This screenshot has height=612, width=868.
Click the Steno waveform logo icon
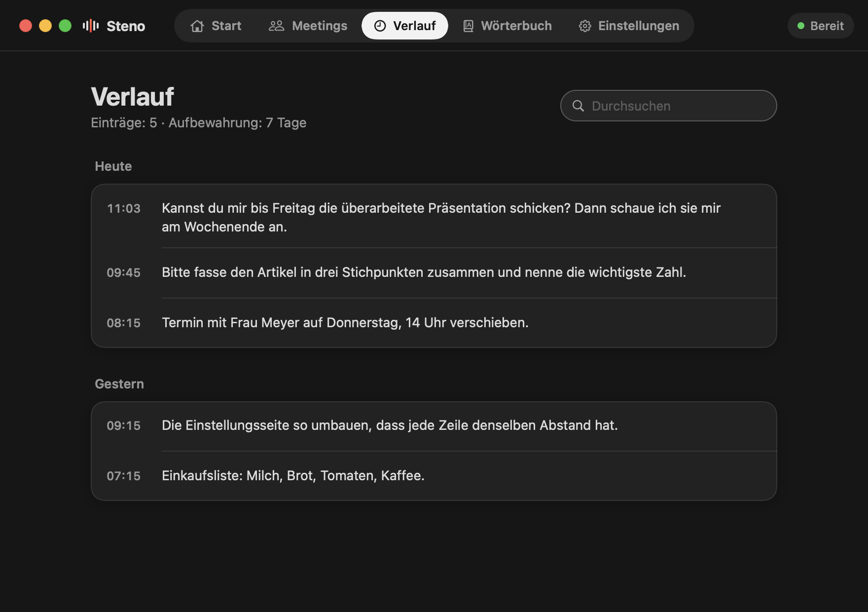coord(91,26)
